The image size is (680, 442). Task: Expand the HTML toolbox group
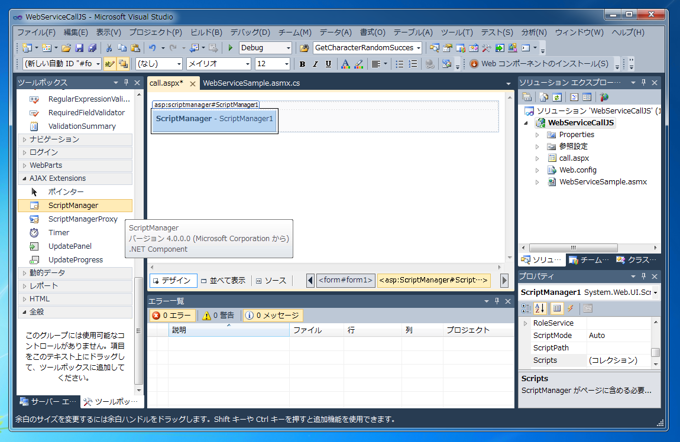[75, 299]
